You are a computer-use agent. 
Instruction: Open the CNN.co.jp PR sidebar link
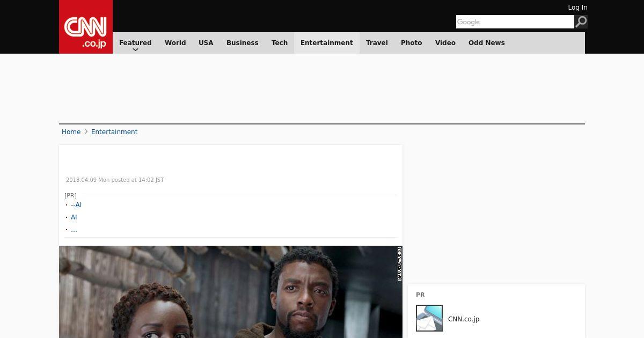point(464,319)
